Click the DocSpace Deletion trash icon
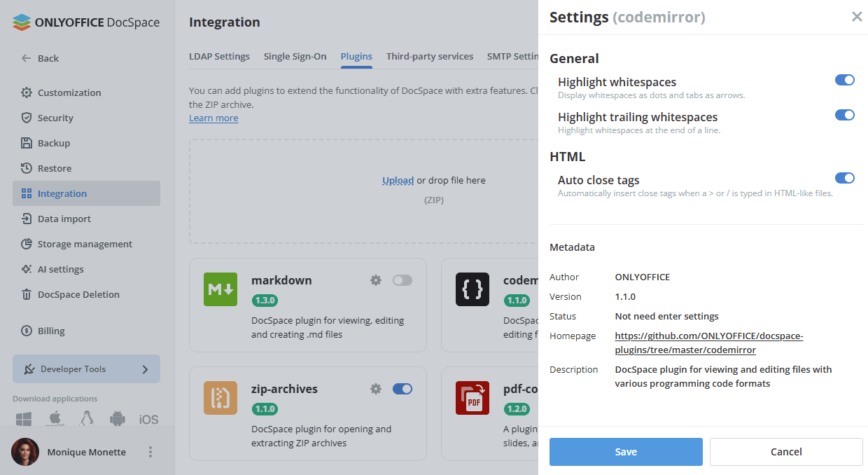868x475 pixels. click(x=27, y=294)
